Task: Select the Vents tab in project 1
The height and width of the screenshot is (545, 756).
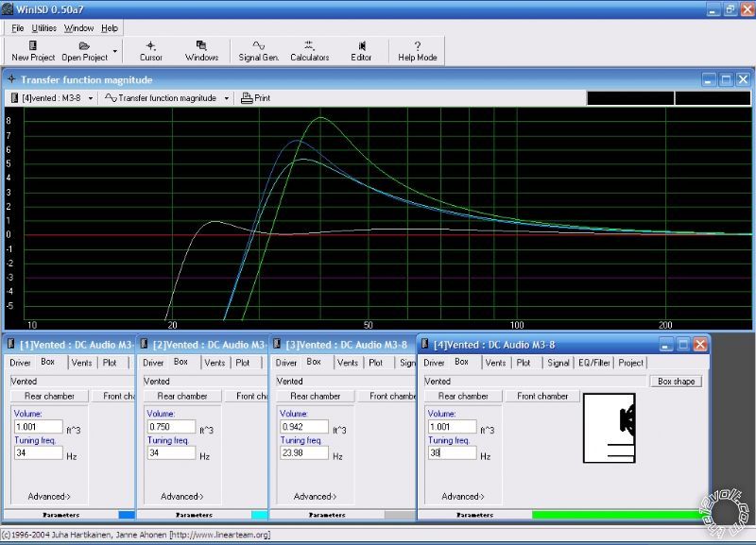Action: coord(82,363)
